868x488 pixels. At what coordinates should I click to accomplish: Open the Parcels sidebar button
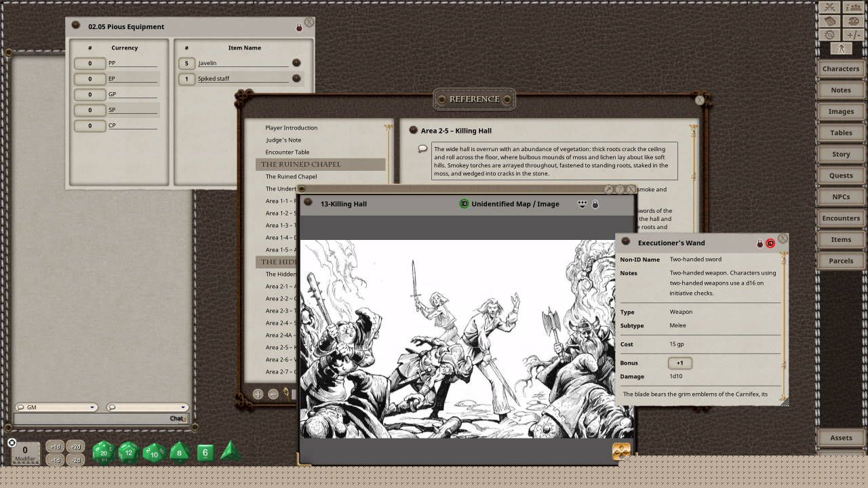[841, 261]
